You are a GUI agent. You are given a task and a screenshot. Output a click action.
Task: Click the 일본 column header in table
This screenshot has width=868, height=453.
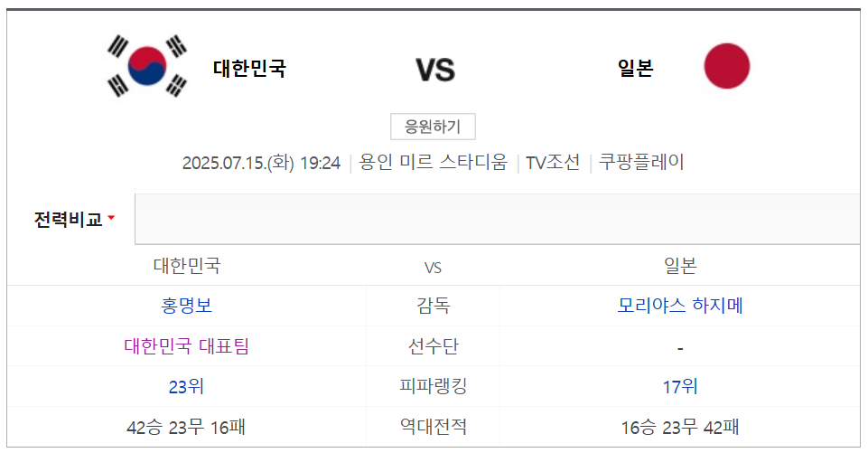pyautogui.click(x=680, y=266)
